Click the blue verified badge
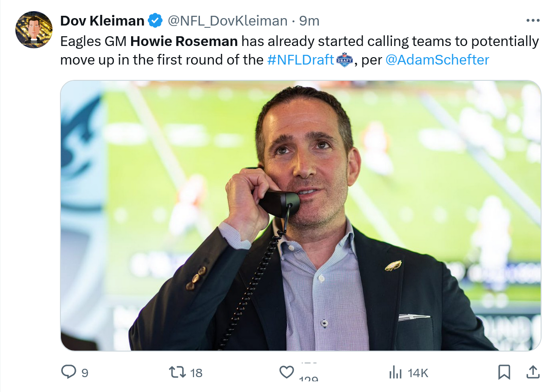The height and width of the screenshot is (392, 556). pyautogui.click(x=155, y=21)
